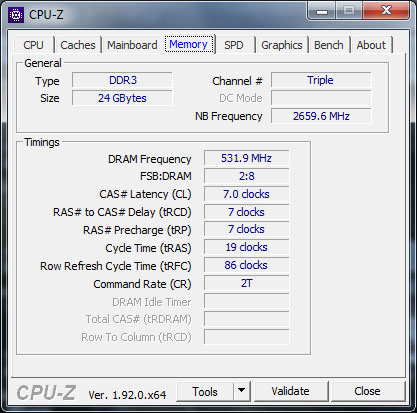Image resolution: width=417 pixels, height=413 pixels.
Task: Click the Ver. 1.92.0.x64 version text
Action: [x=127, y=395]
